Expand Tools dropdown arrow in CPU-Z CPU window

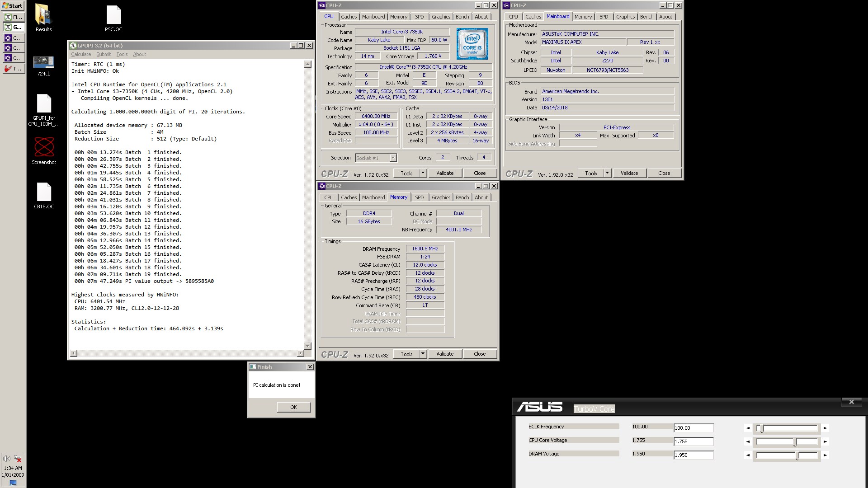tap(423, 173)
